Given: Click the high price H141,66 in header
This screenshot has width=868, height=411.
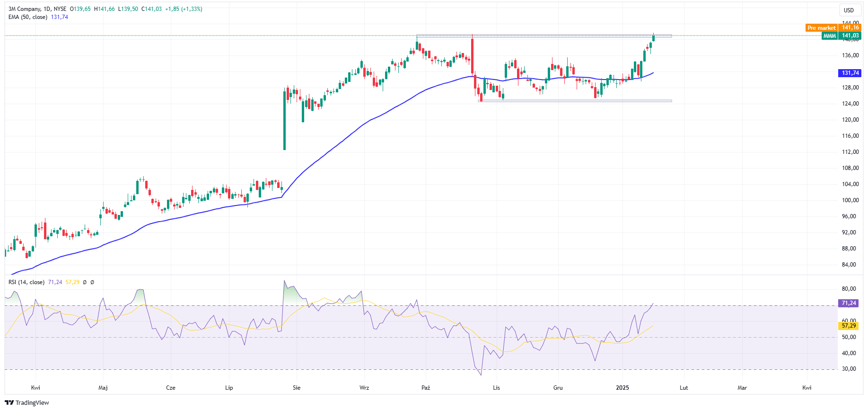Looking at the screenshot, I should pos(104,9).
